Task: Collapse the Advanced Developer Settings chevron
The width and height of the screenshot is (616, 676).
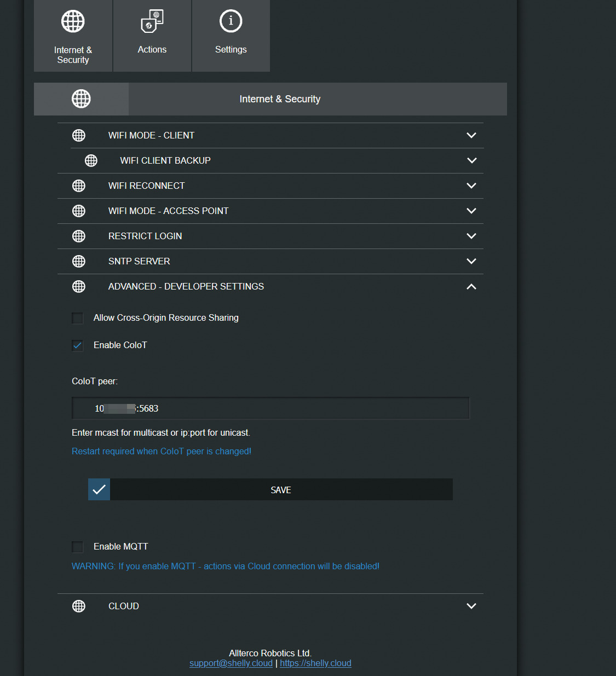Action: pos(471,286)
